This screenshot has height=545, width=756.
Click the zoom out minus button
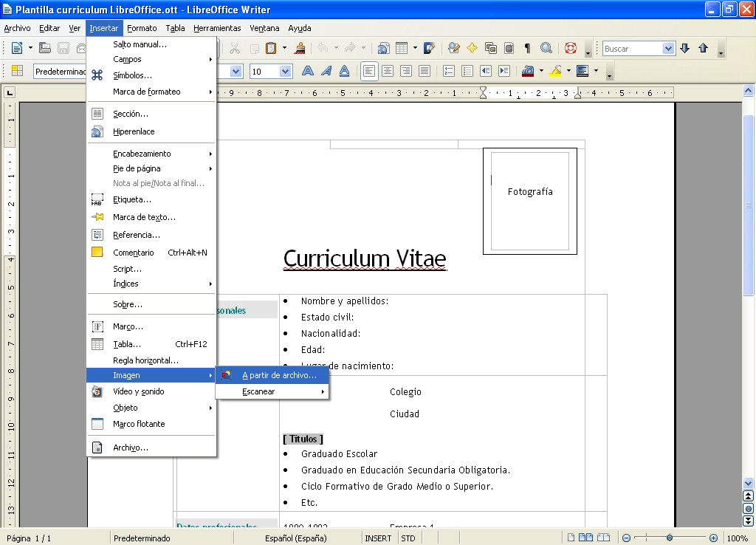click(626, 538)
